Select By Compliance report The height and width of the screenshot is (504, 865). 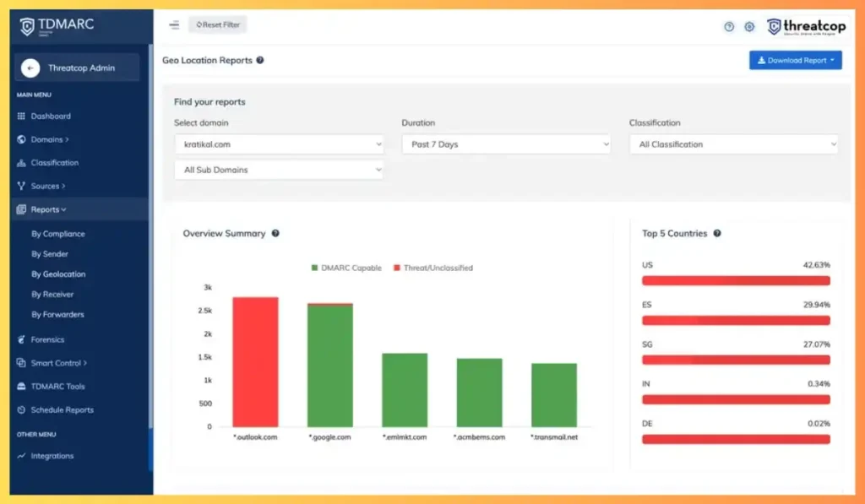58,234
